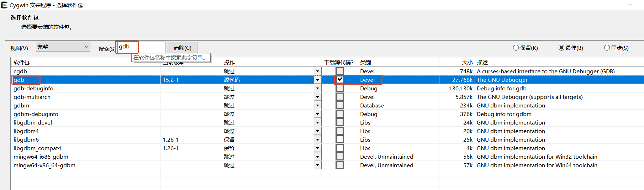The width and height of the screenshot is (644, 190).
Task: Open the 视图(V) view combo box
Action: click(x=63, y=47)
